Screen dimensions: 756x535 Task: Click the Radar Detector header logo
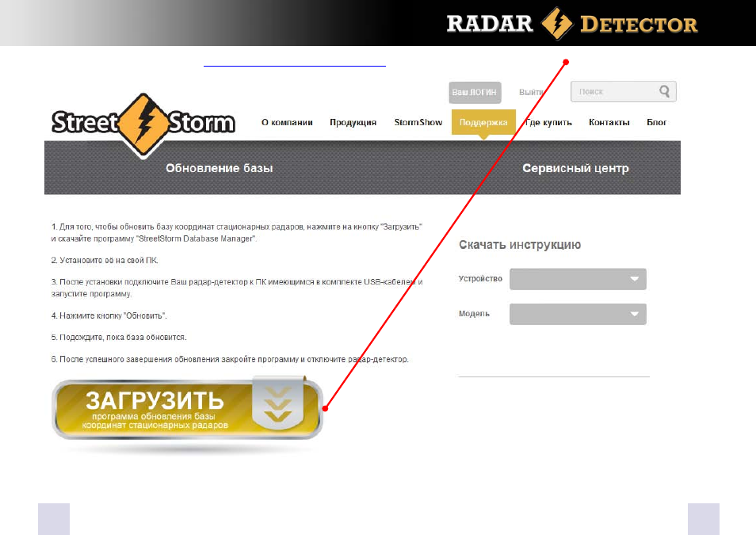(x=572, y=23)
